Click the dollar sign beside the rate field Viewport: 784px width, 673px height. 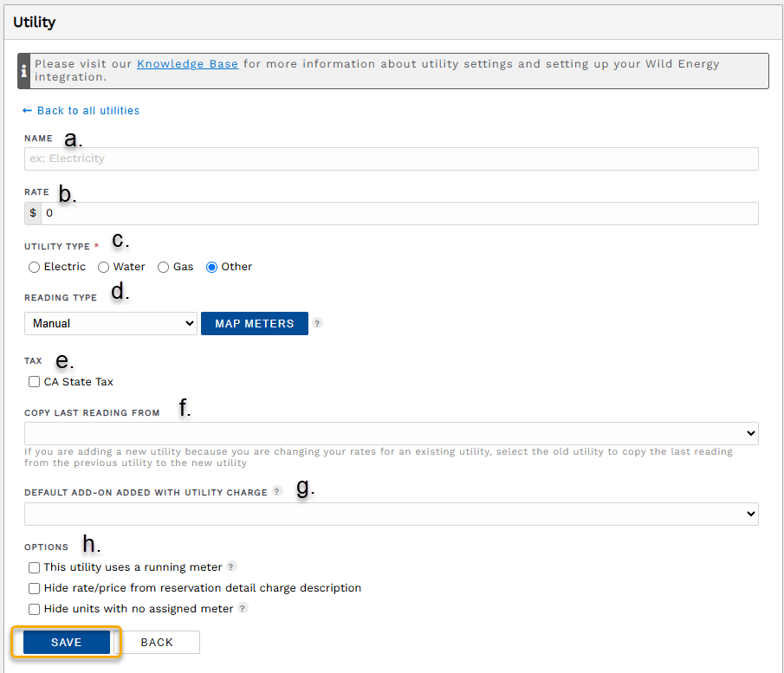33,213
